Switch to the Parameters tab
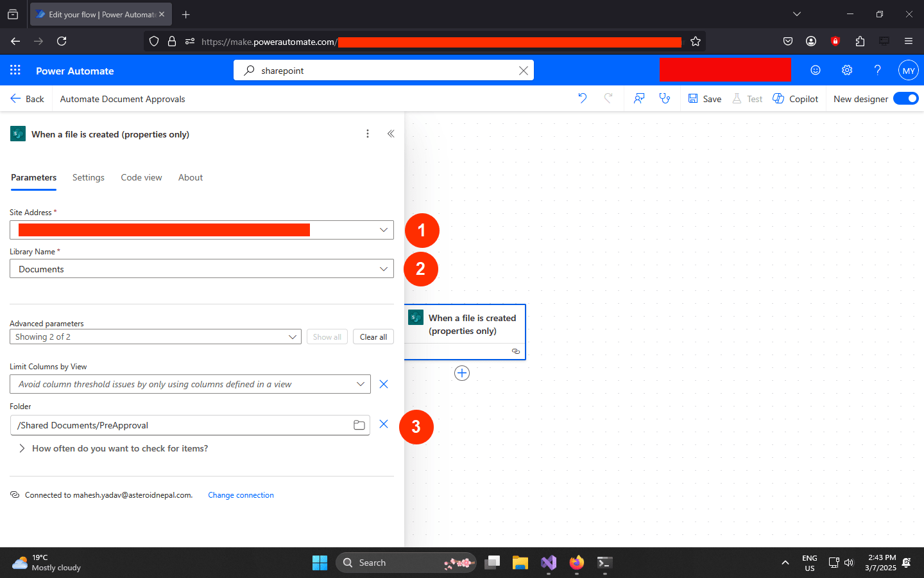 pos(33,178)
